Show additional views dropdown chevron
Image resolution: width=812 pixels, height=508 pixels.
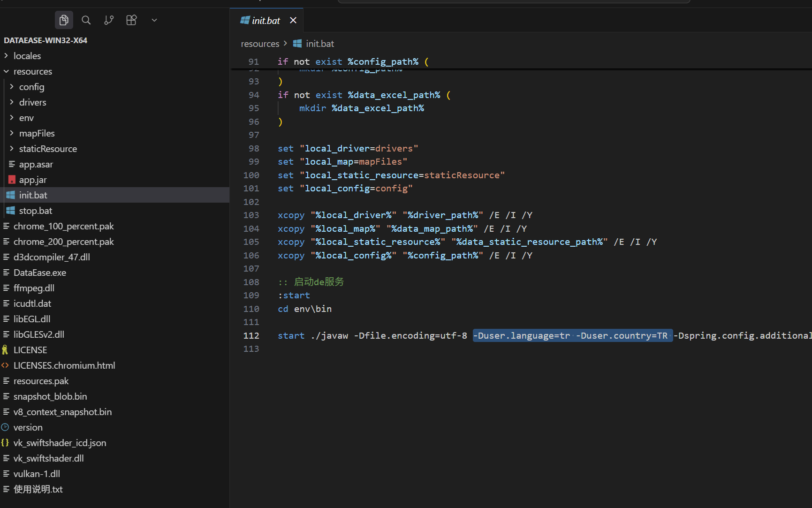pyautogui.click(x=154, y=20)
